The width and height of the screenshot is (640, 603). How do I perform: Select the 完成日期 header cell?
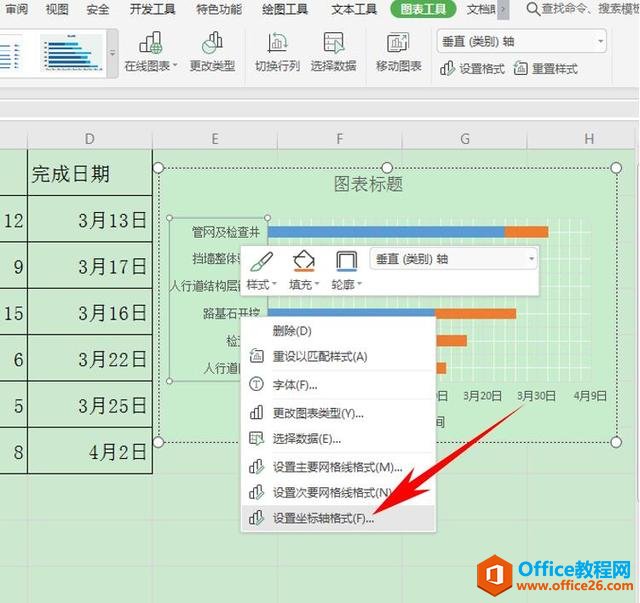tap(90, 173)
